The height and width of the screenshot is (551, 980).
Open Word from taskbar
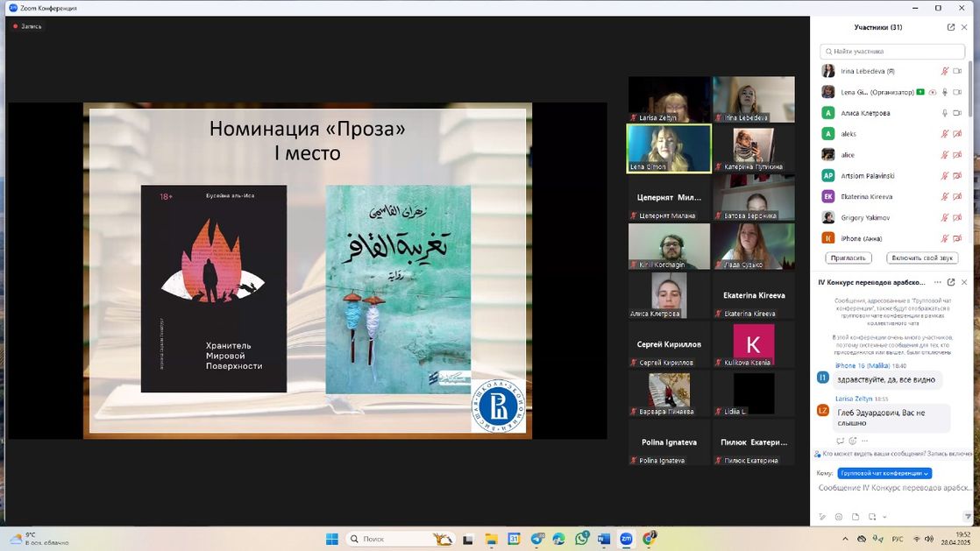coord(603,539)
